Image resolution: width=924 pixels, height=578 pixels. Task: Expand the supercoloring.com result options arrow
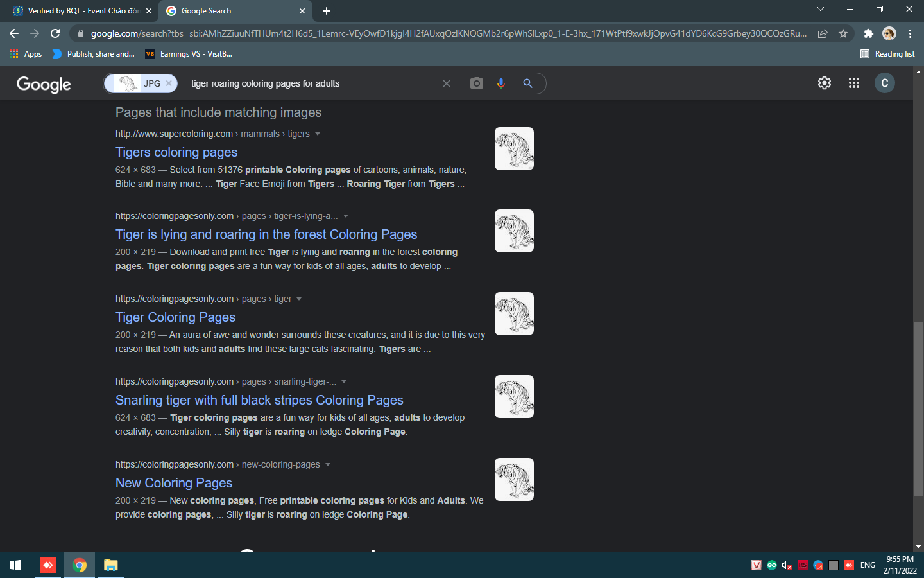[x=318, y=134]
